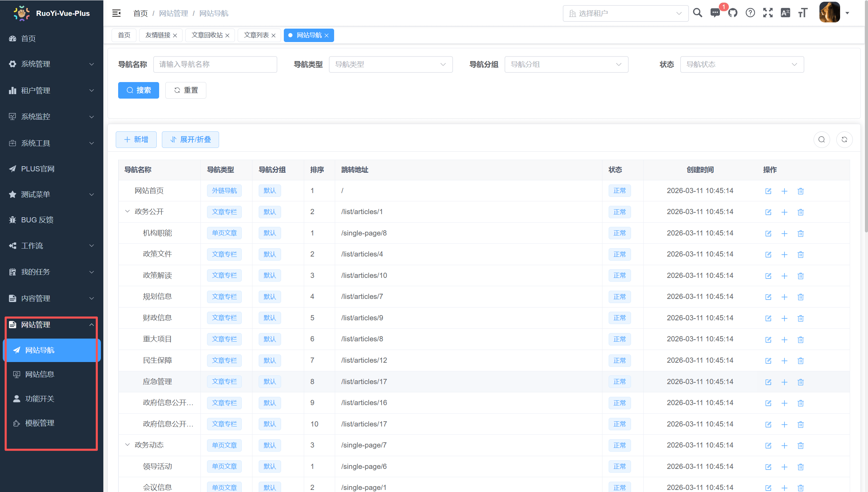Open the 选择租户 tenant dropdown
The image size is (868, 492).
pos(625,13)
